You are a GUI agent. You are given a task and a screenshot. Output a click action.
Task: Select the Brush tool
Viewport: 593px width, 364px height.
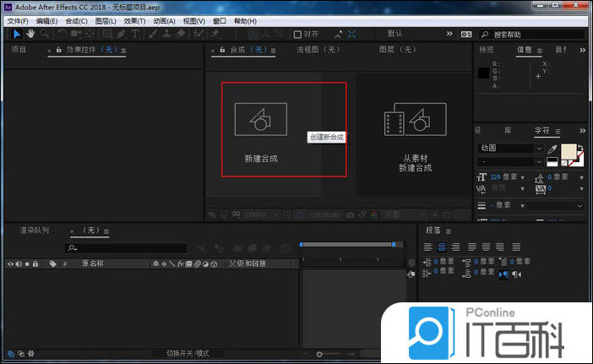click(153, 34)
